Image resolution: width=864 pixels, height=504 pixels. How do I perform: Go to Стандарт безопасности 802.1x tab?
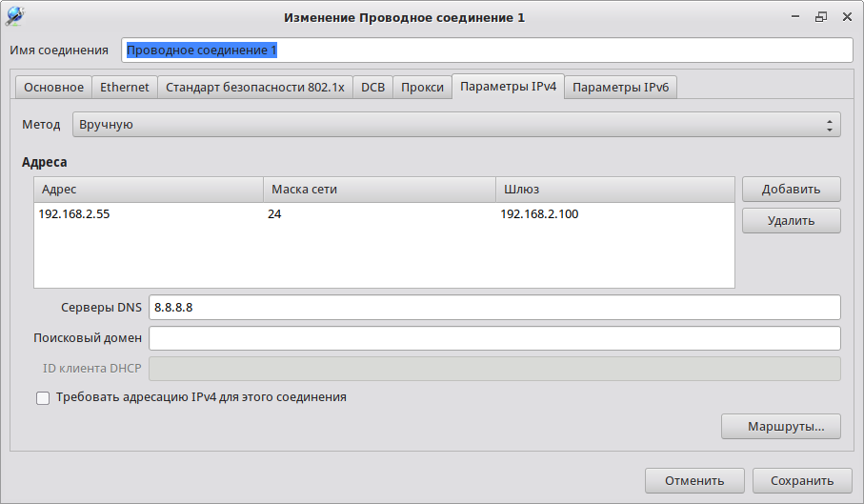(254, 87)
